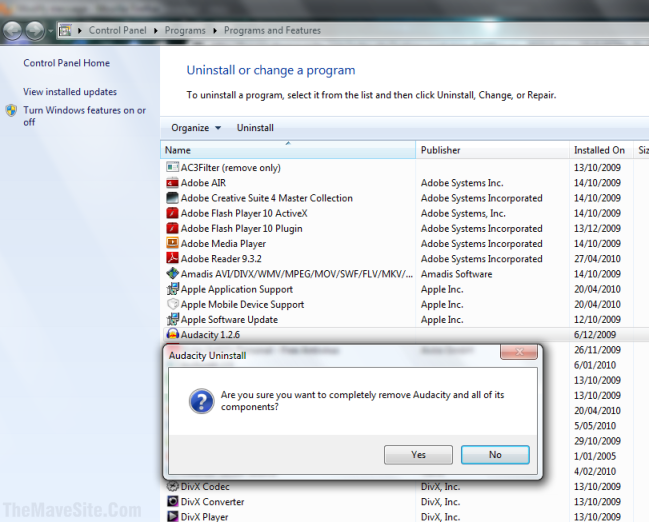Click the Back navigation arrow
The image size is (649, 522).
(12, 31)
